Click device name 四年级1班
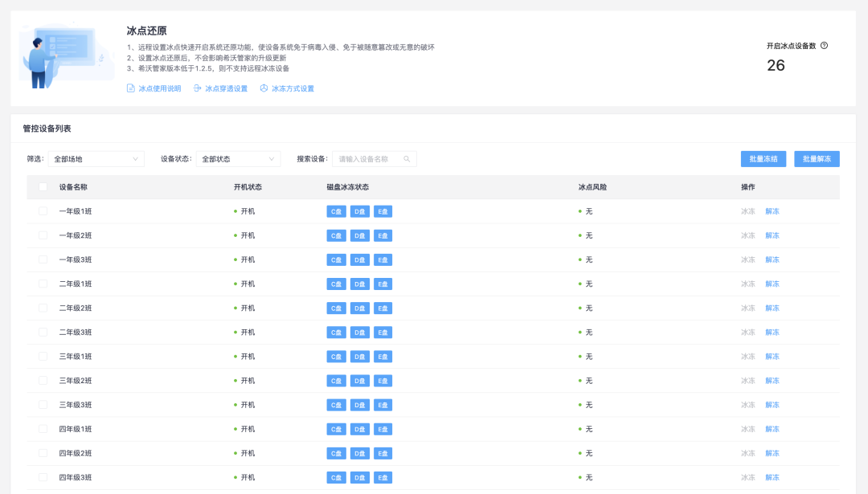Screen dimensions: 868x494 [76, 429]
